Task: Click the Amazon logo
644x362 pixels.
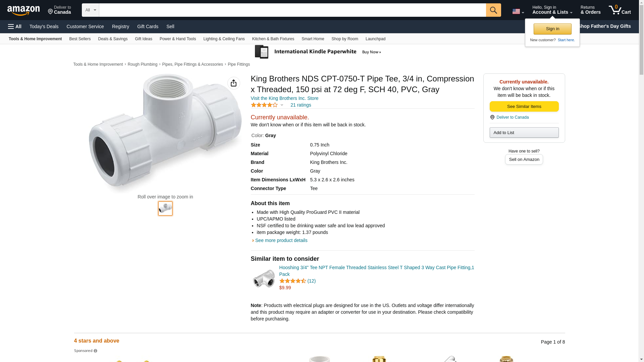Action: tap(23, 10)
